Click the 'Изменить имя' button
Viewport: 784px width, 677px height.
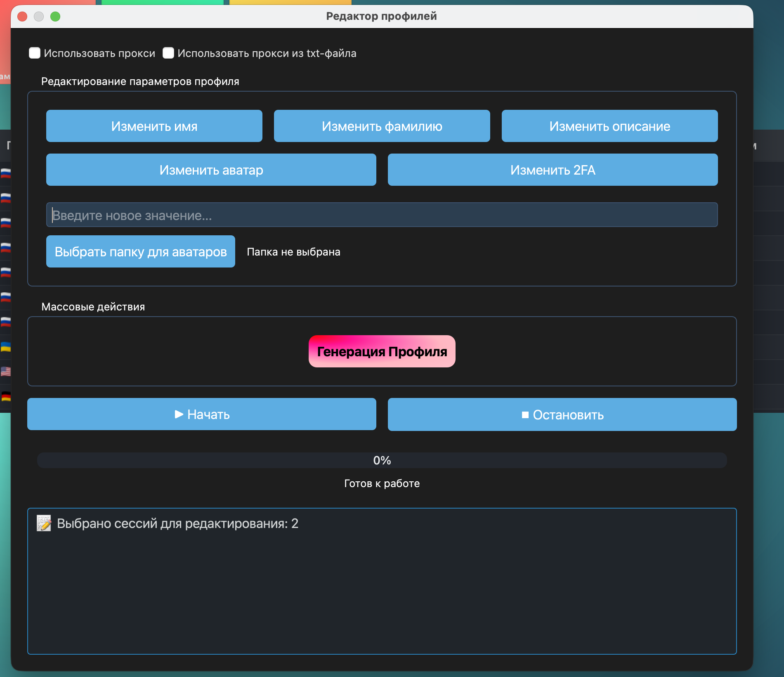(x=154, y=126)
